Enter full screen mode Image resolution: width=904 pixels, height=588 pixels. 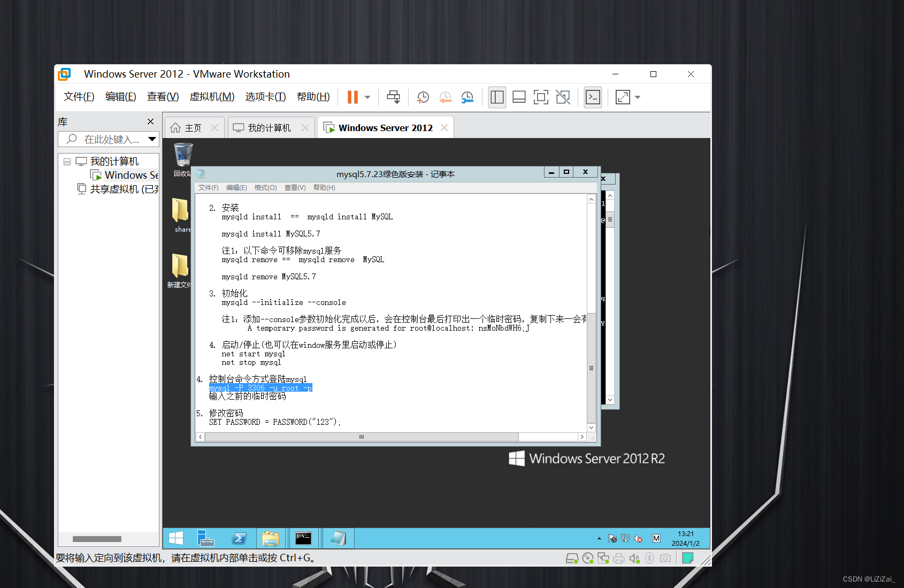coord(541,97)
